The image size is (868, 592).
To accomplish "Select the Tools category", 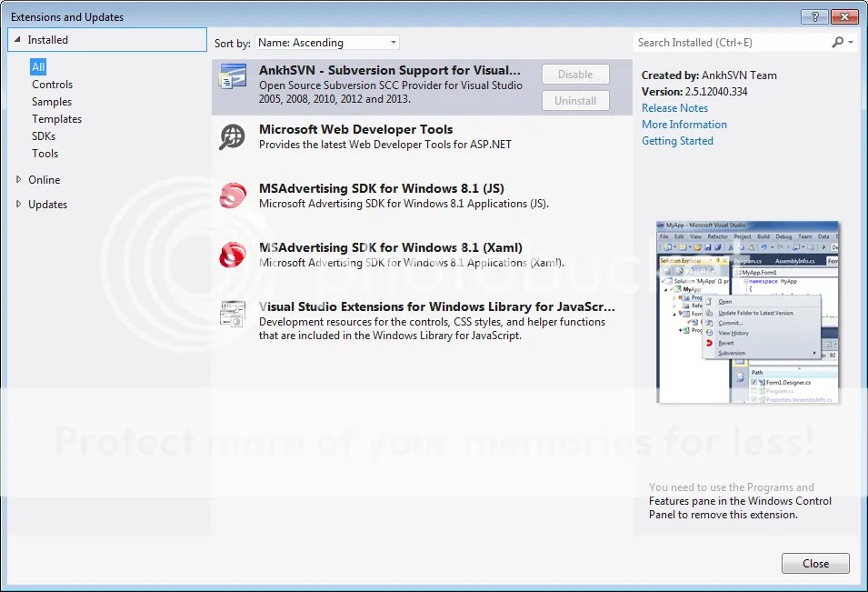I will coord(45,154).
